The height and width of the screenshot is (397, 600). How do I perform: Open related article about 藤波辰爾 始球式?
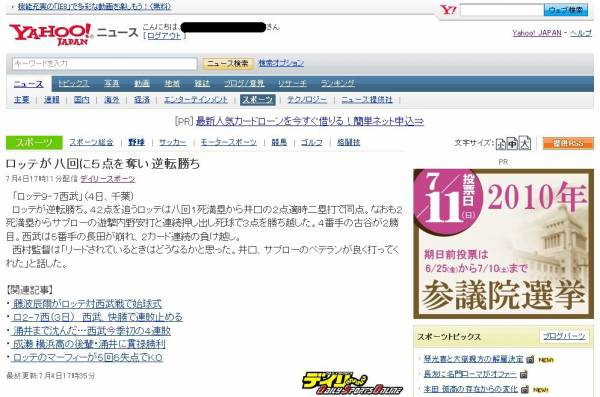click(x=87, y=304)
